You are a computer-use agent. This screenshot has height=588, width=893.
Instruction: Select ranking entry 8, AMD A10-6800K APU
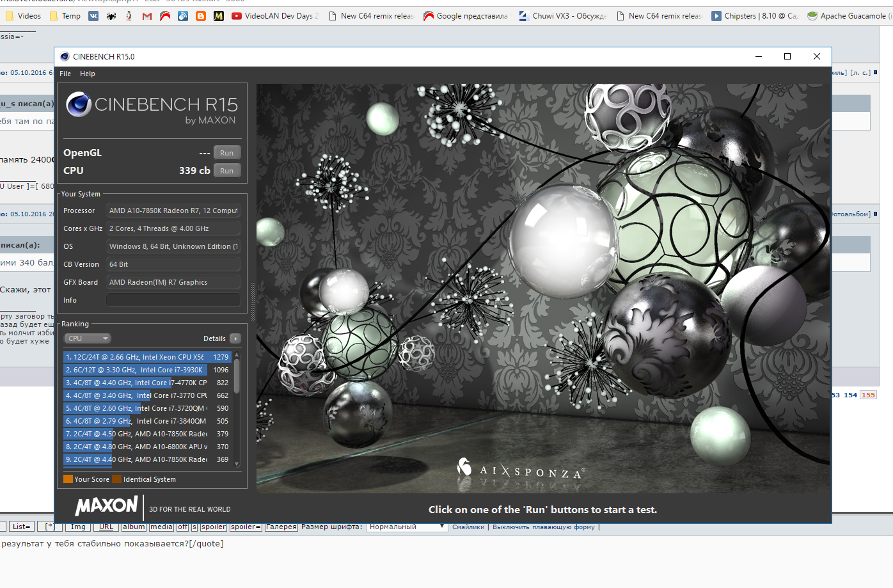[x=146, y=447]
